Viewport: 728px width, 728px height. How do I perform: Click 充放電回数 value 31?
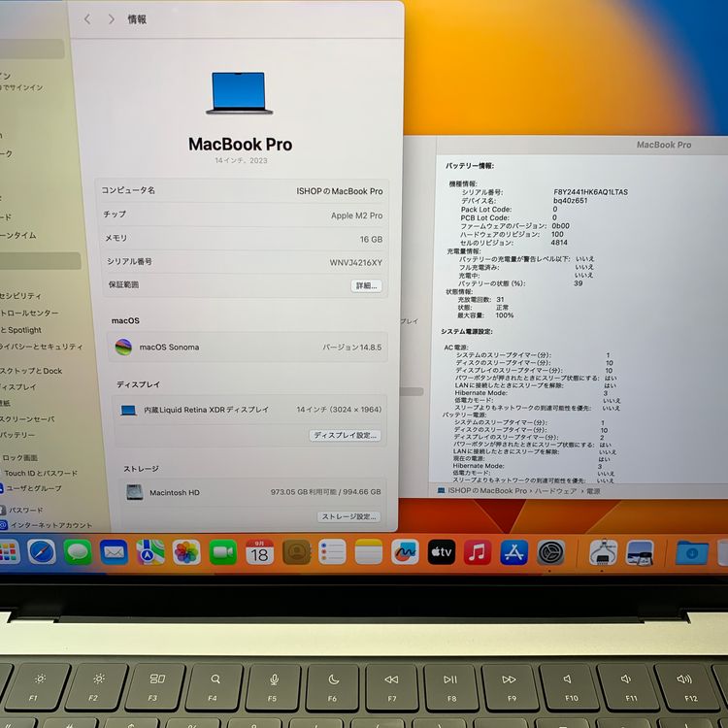tap(500, 300)
